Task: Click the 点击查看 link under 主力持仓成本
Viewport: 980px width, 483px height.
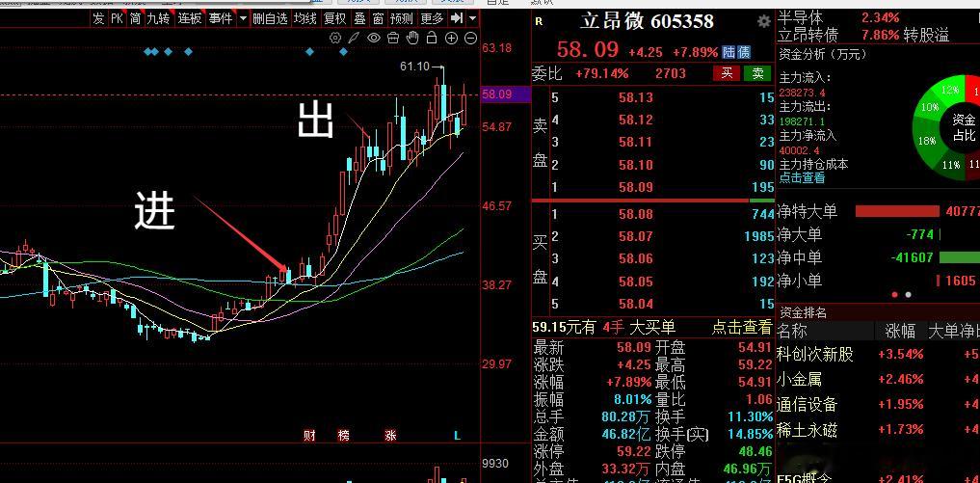Action: tap(802, 177)
